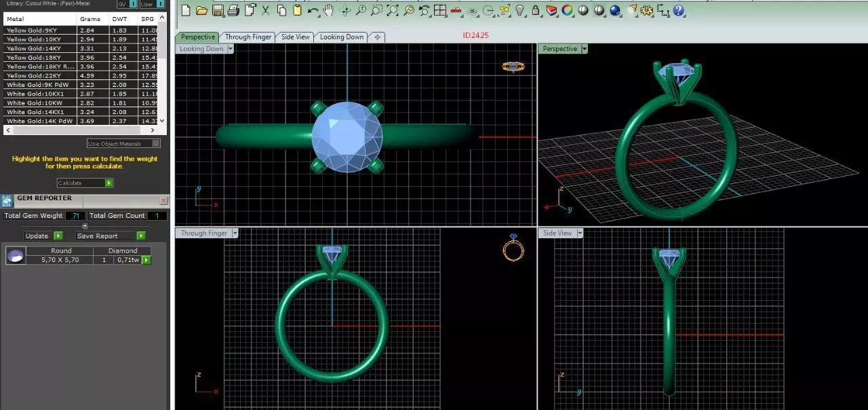Select the Yellow Gold:22KY row
The height and width of the screenshot is (410, 868).
80,76
